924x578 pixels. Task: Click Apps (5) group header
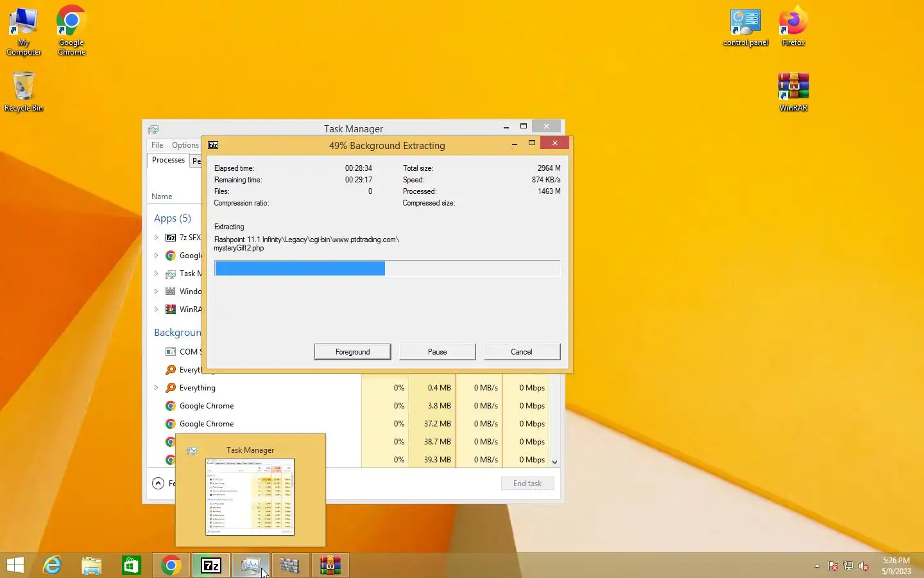point(173,218)
